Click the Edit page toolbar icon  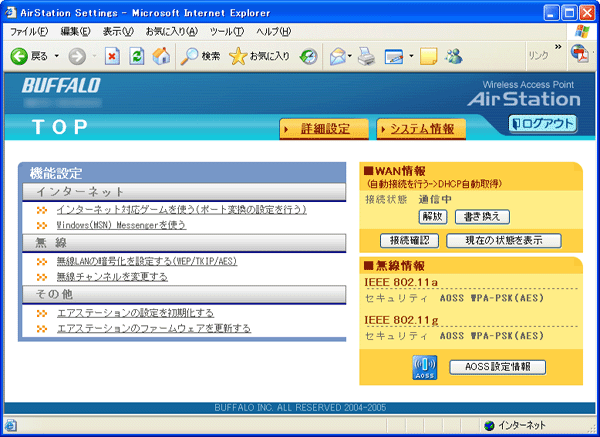coord(394,57)
